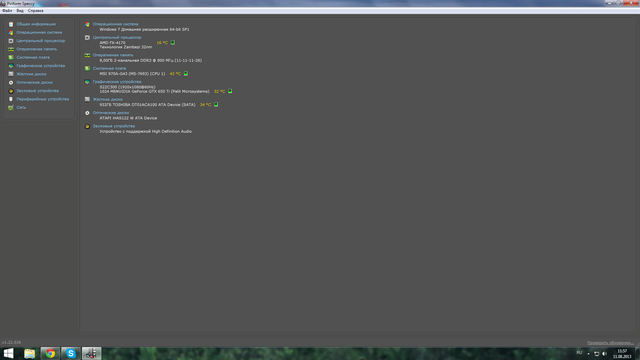Screen dimensions: 640x360
Task: Open the Оперативная память sidebar icon
Action: (11, 49)
